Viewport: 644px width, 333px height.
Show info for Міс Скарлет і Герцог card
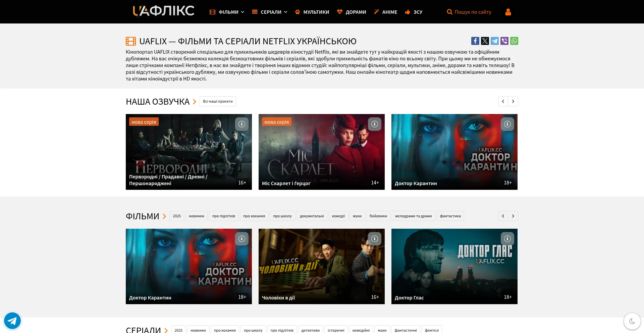coord(375,124)
